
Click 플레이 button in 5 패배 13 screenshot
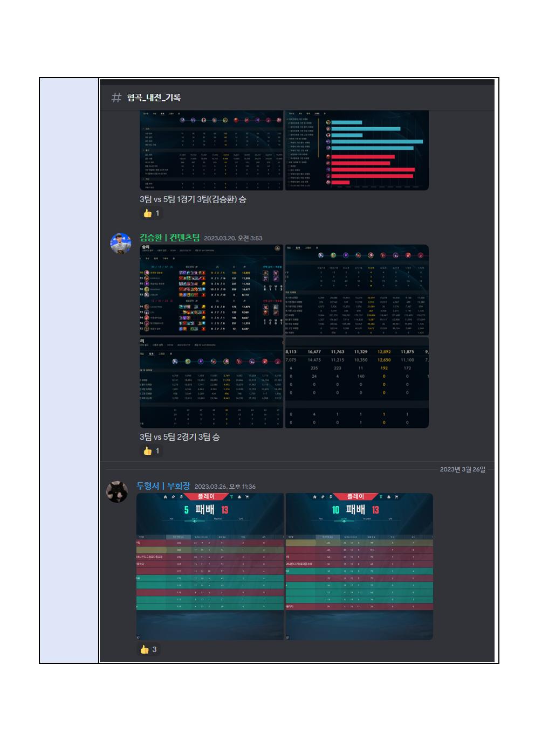tap(206, 497)
